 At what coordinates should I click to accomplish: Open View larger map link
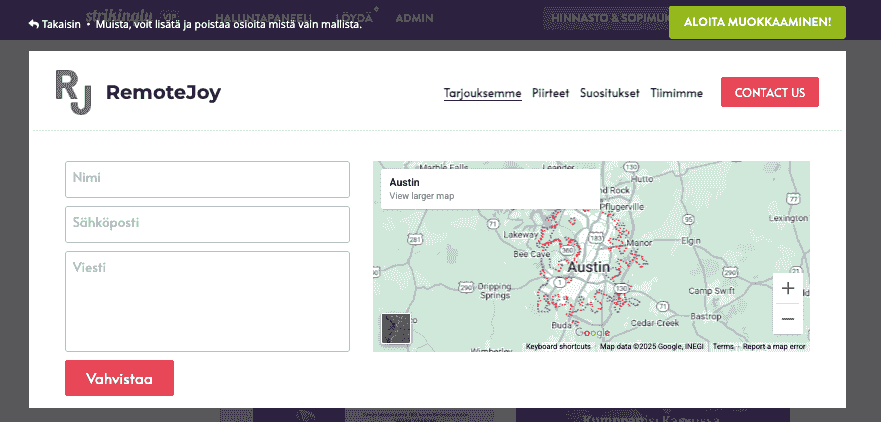(x=421, y=196)
